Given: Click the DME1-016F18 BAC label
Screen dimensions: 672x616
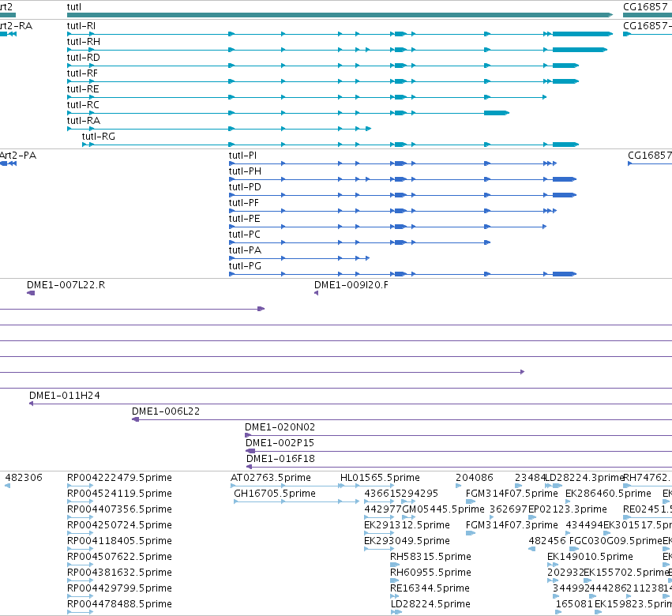Looking at the screenshot, I should click(280, 459).
